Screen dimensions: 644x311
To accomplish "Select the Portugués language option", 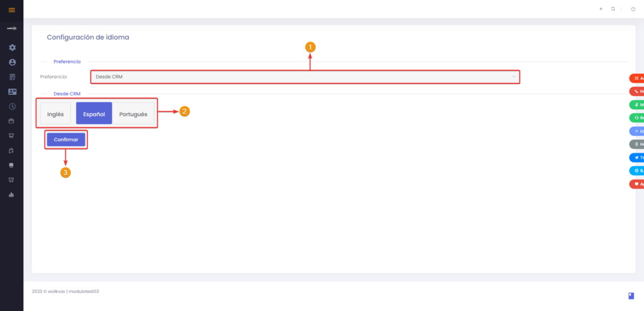I will tap(133, 113).
